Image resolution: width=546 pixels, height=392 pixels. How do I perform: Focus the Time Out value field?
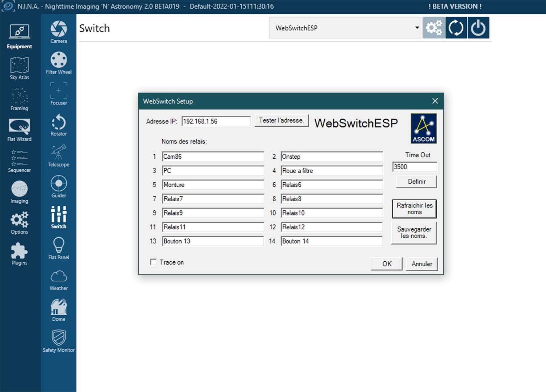click(x=415, y=167)
